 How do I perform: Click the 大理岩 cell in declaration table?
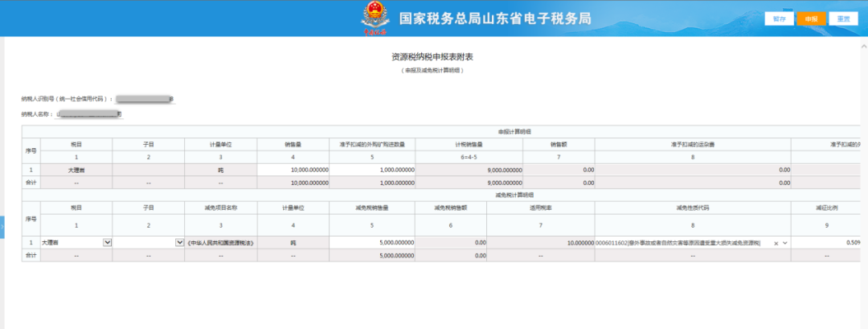[76, 170]
